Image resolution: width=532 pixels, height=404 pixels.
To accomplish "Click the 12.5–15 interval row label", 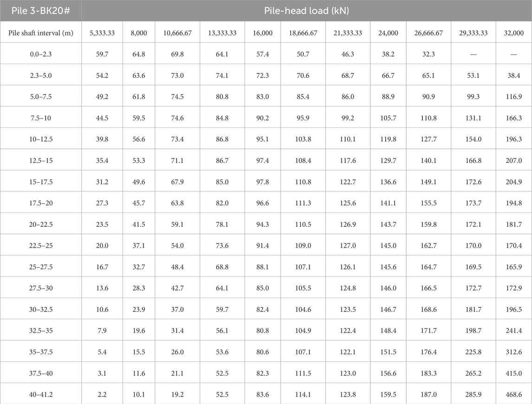I will pos(41,160).
